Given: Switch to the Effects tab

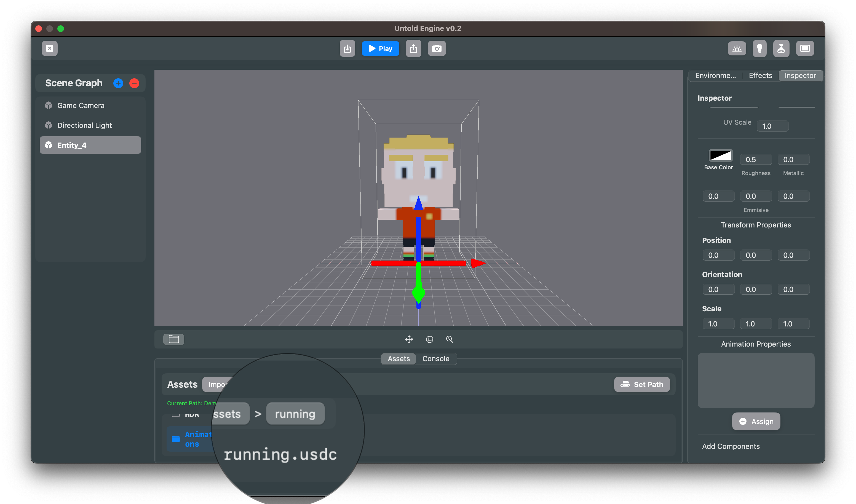Looking at the screenshot, I should tap(760, 75).
